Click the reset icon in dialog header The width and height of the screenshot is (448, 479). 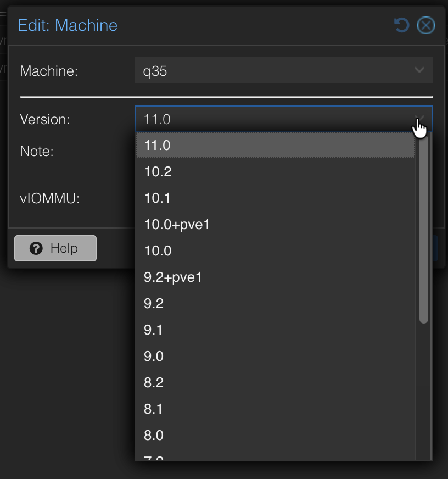[x=401, y=25]
